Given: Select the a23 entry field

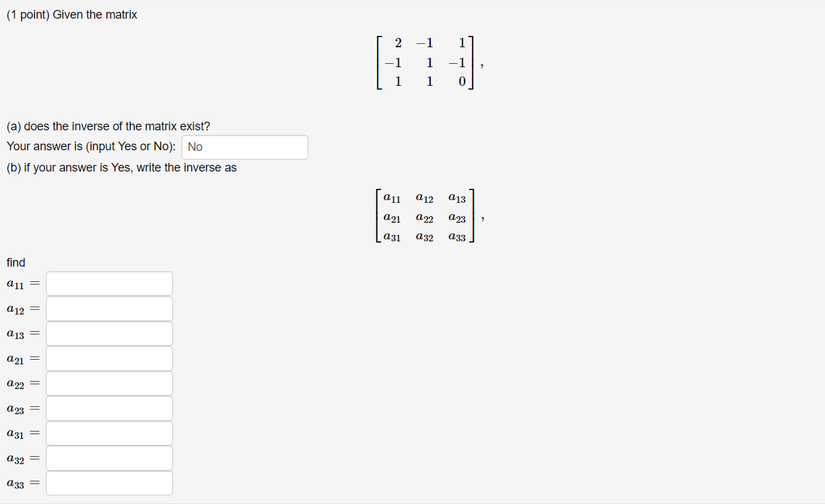Looking at the screenshot, I should point(108,408).
